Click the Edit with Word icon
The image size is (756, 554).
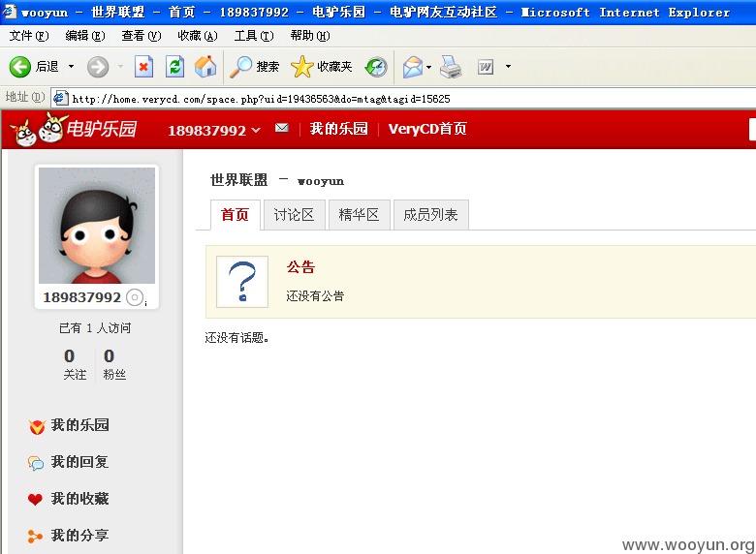486,67
